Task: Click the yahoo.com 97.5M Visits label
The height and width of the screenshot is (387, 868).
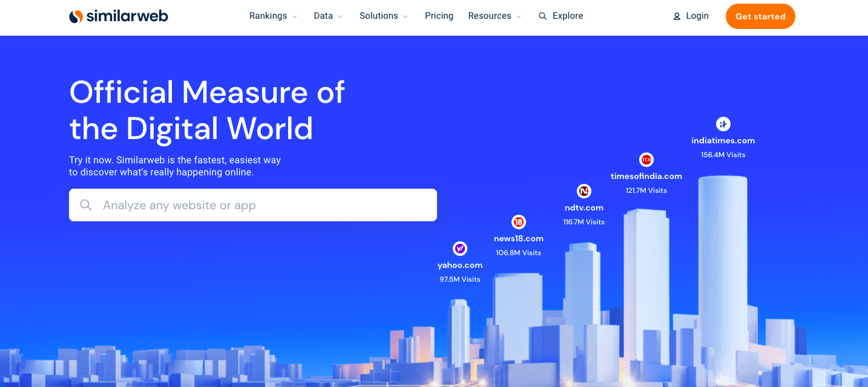Action: 460,279
